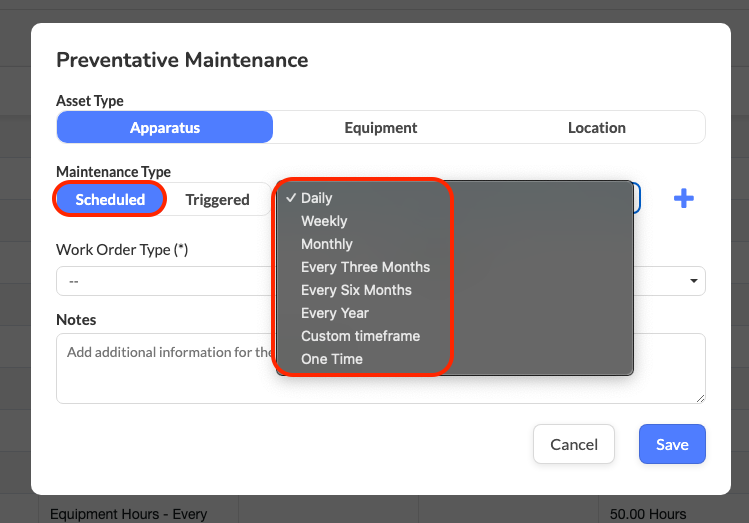Choose Every Three Months option
749x523 pixels.
[365, 267]
